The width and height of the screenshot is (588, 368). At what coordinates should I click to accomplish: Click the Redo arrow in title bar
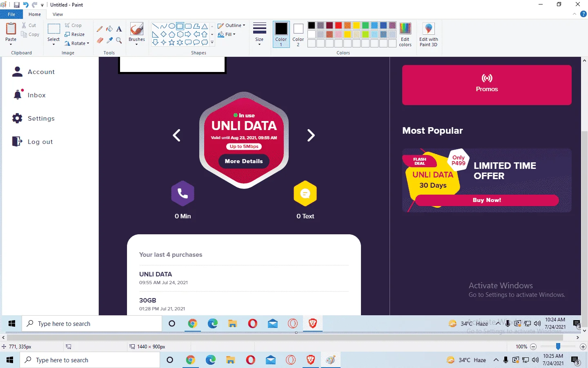pos(34,5)
